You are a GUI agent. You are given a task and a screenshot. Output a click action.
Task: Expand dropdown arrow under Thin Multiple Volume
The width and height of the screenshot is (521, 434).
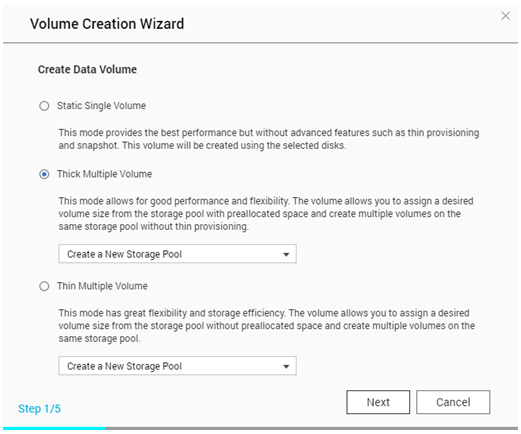click(286, 366)
